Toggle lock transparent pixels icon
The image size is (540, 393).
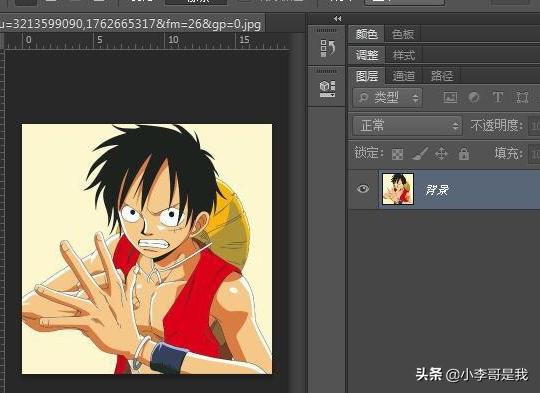[397, 154]
